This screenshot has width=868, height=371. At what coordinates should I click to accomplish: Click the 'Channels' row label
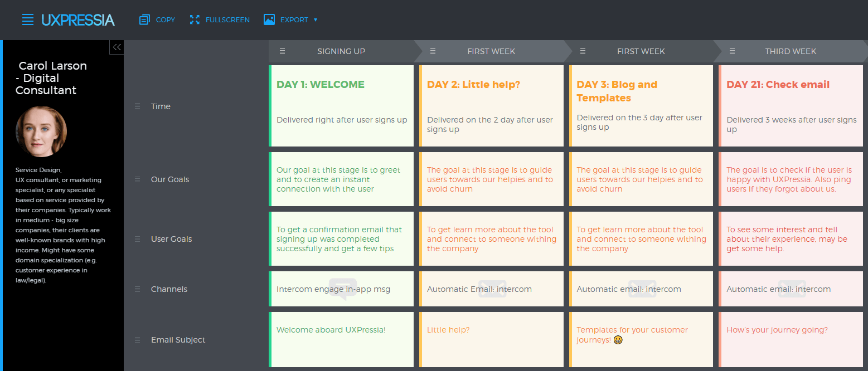pos(169,289)
